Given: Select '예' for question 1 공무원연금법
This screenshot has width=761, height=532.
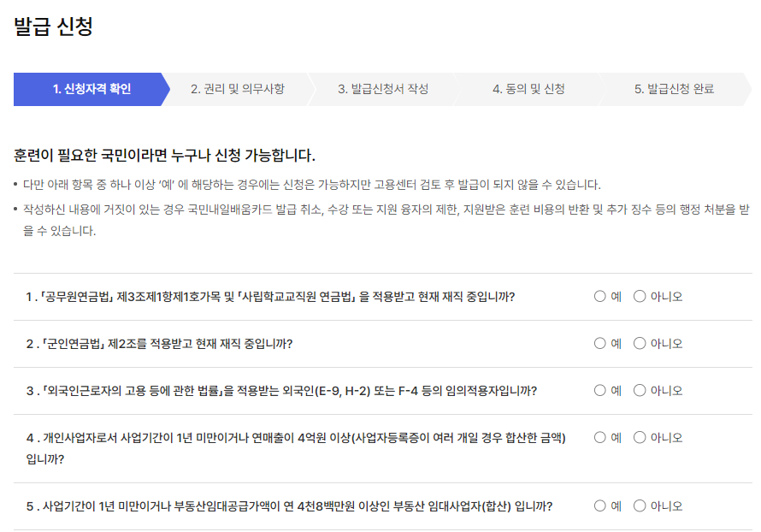Looking at the screenshot, I should tap(600, 296).
